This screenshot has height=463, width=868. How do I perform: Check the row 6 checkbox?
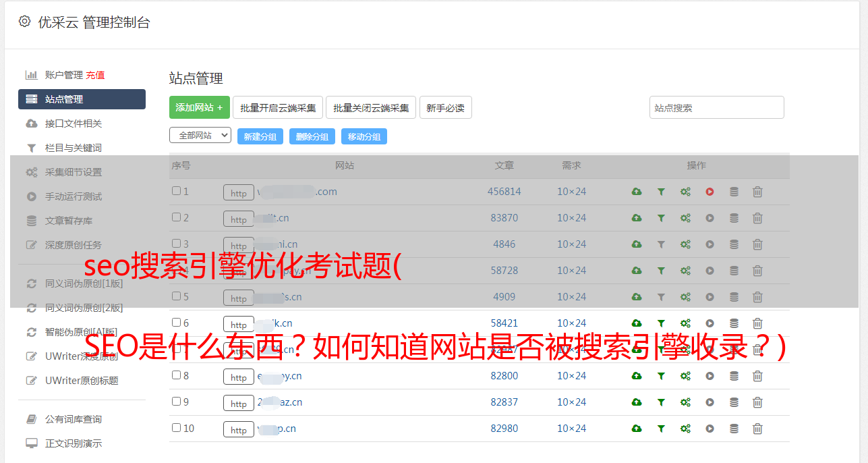pos(176,323)
